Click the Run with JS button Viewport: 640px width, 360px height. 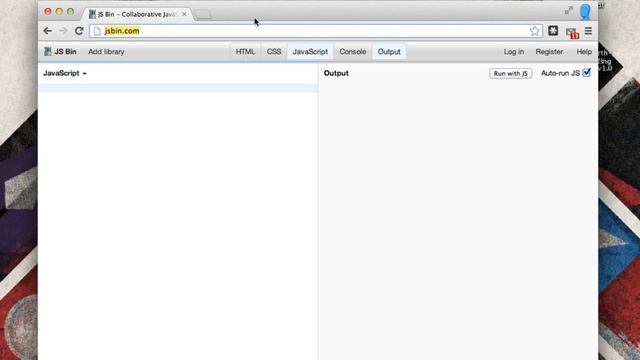(511, 73)
